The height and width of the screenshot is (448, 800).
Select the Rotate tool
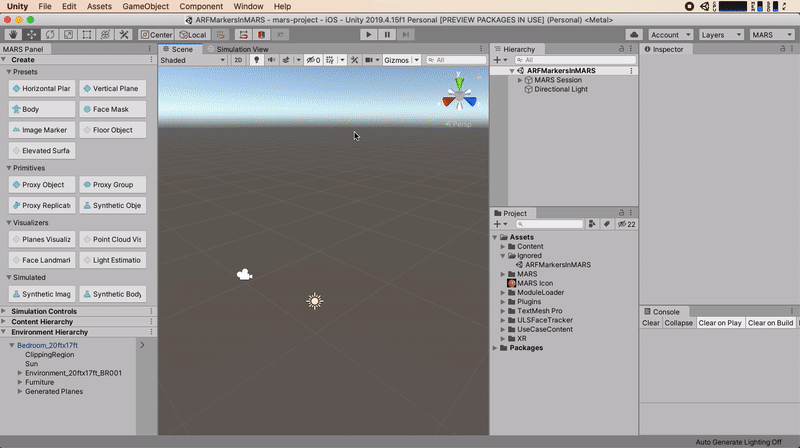pos(50,34)
